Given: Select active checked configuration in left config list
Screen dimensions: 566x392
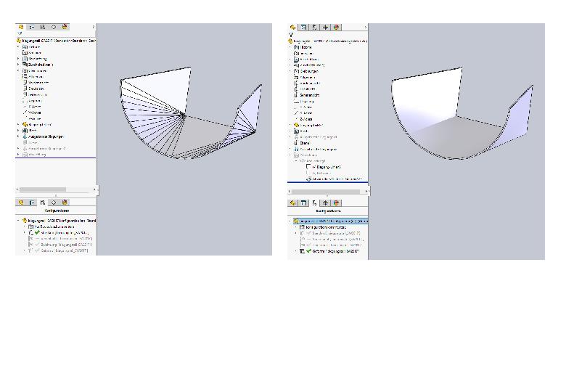Looking at the screenshot, I should click(x=59, y=233).
